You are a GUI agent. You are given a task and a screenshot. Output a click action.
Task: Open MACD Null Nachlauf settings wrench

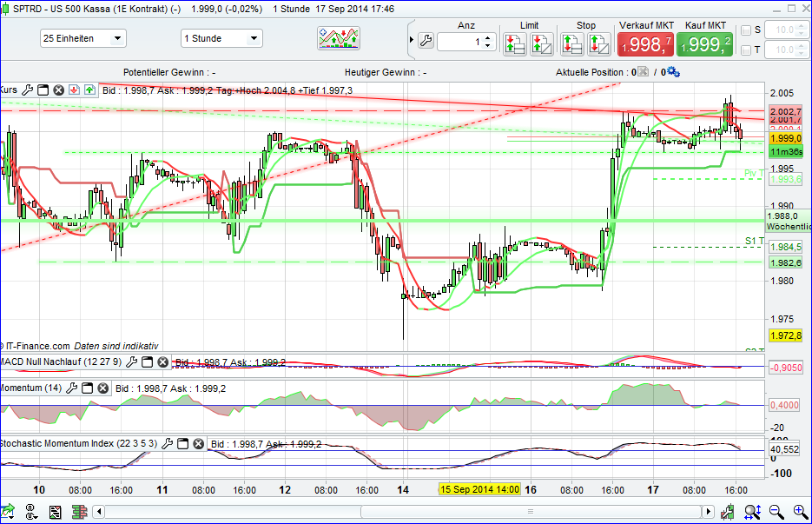132,361
